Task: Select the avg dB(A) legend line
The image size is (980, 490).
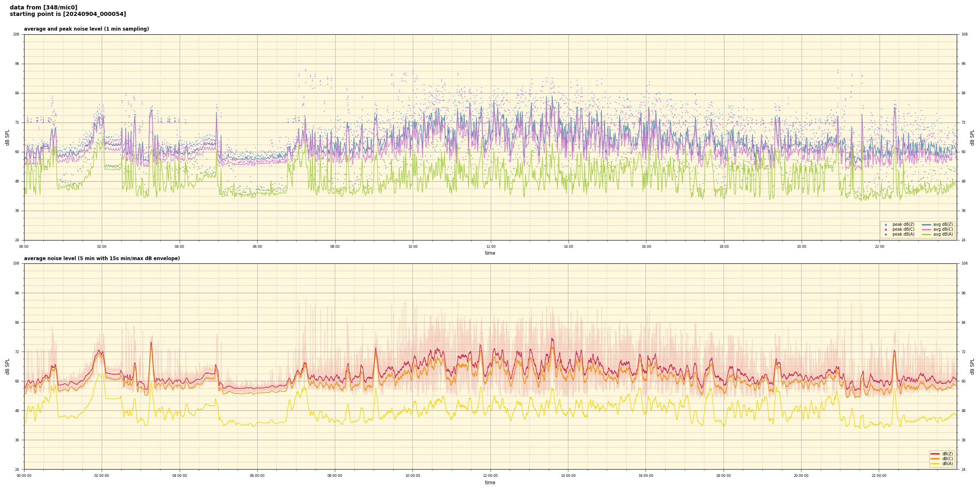Action: point(927,234)
